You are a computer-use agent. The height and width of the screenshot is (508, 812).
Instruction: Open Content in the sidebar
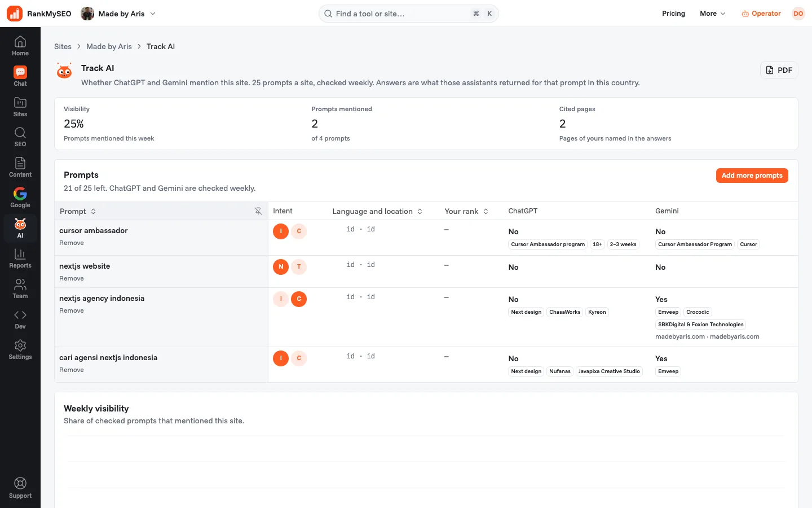pos(20,167)
